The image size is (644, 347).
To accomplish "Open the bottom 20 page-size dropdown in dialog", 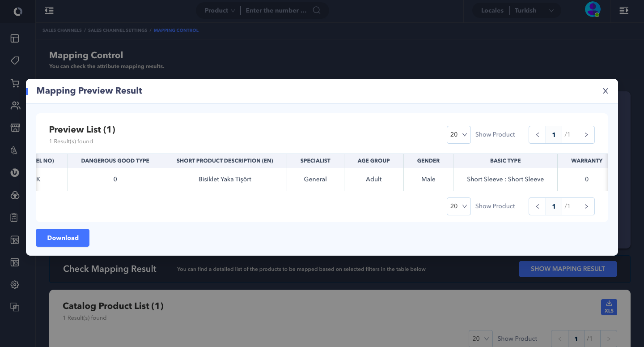I will (458, 206).
